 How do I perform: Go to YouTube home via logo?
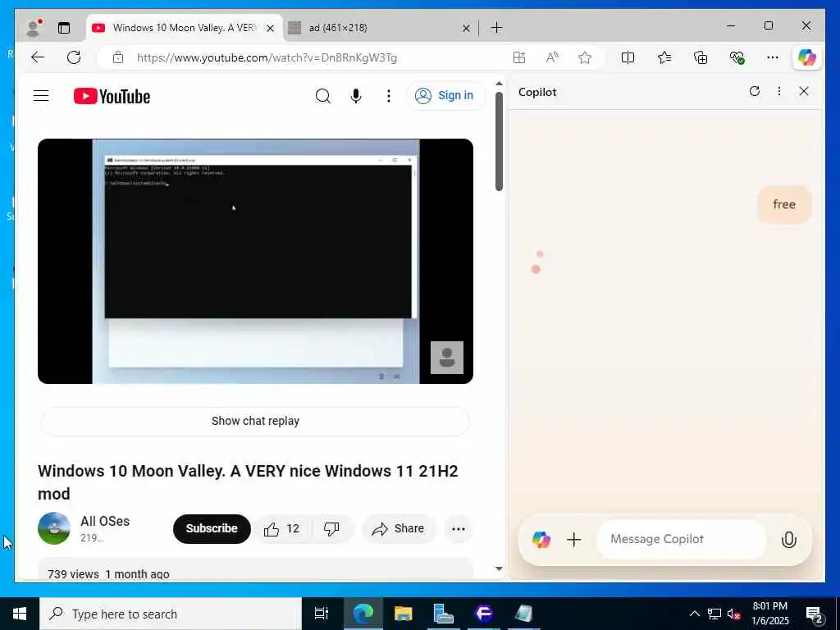[x=112, y=97]
